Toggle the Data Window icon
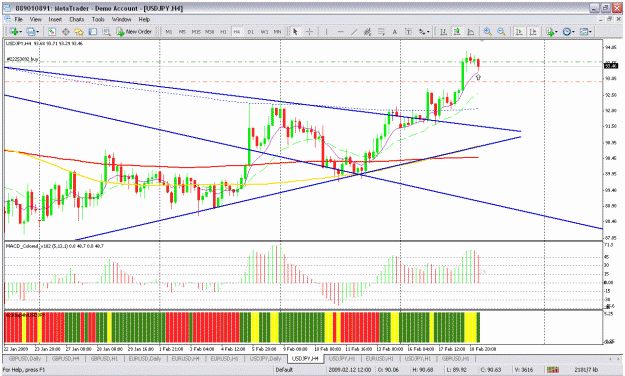This screenshot has width=625, height=376. (65, 31)
